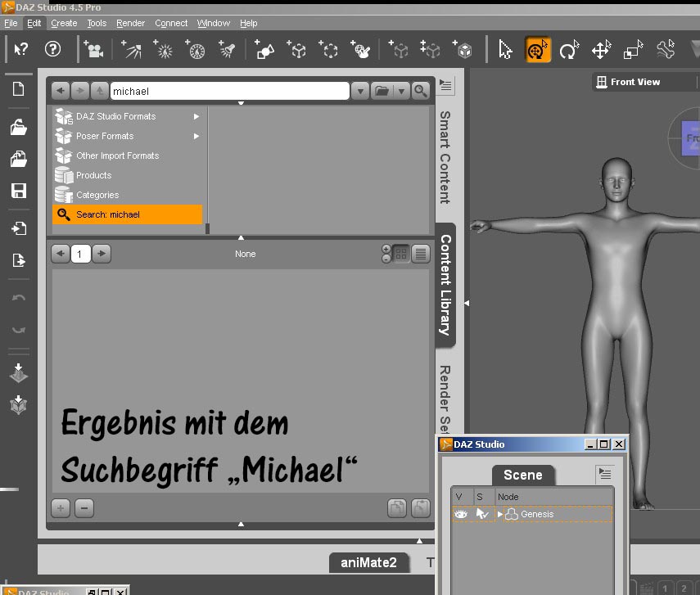Click the What's This help cursor icon

coord(21,48)
